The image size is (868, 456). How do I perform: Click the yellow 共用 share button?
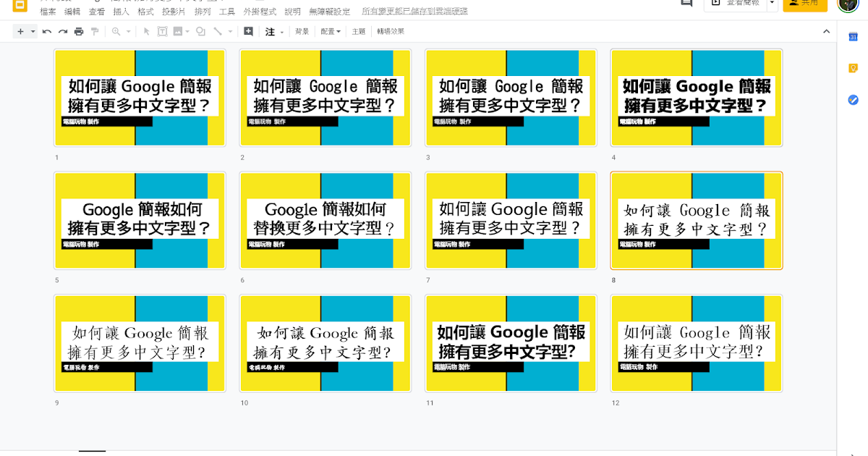804,4
